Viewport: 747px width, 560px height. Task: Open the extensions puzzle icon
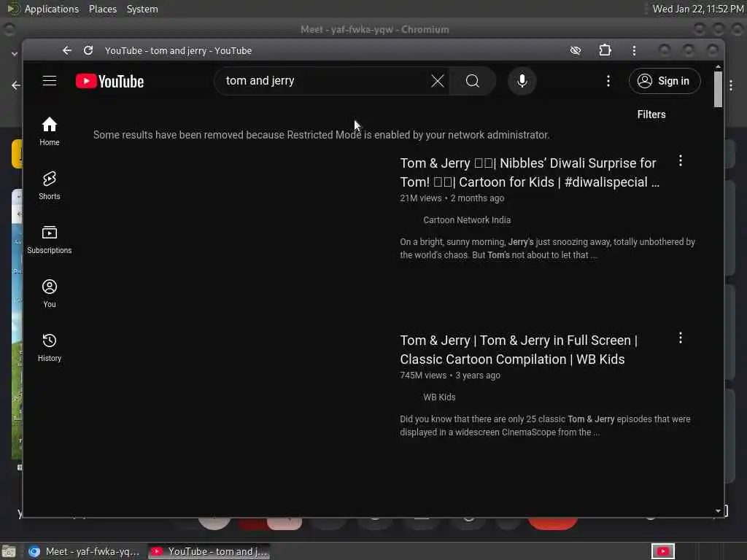605,50
